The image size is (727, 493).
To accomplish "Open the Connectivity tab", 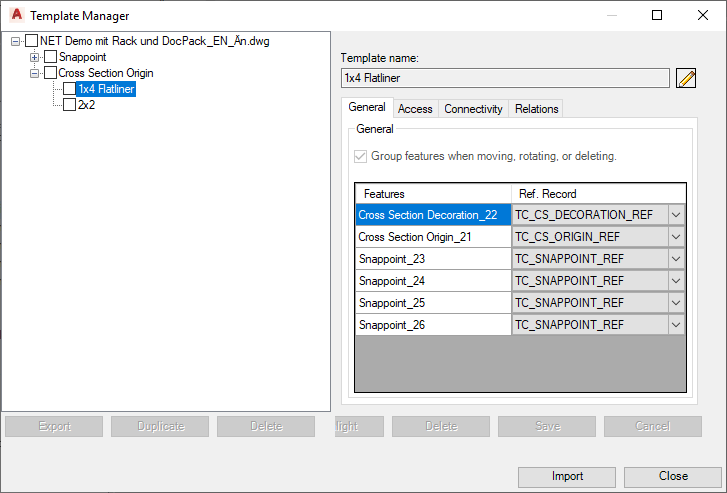I will pos(473,109).
